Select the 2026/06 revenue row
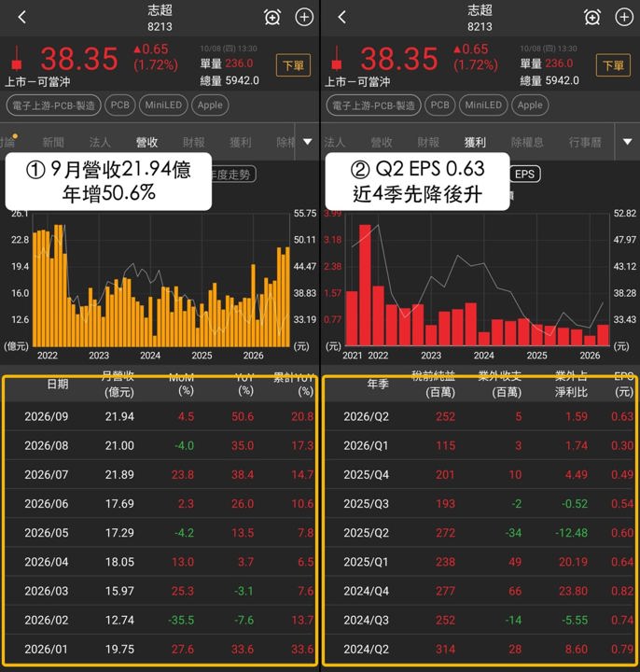Screen dimensions: 640x672 point(160,504)
